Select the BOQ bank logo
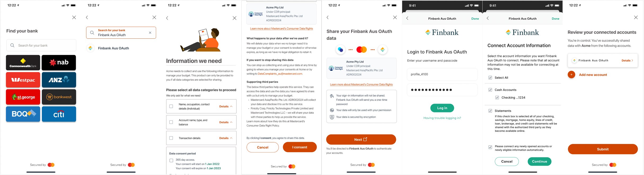 click(23, 114)
